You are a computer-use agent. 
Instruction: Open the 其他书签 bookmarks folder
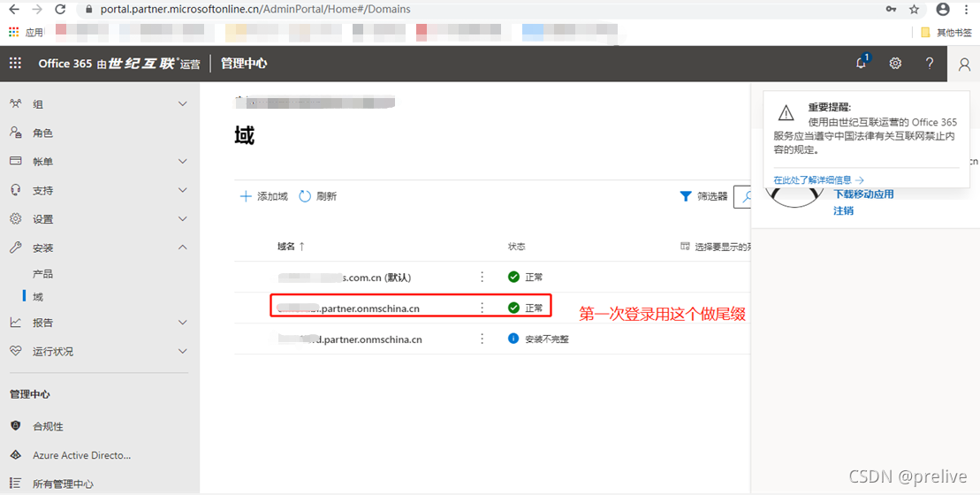tap(946, 33)
